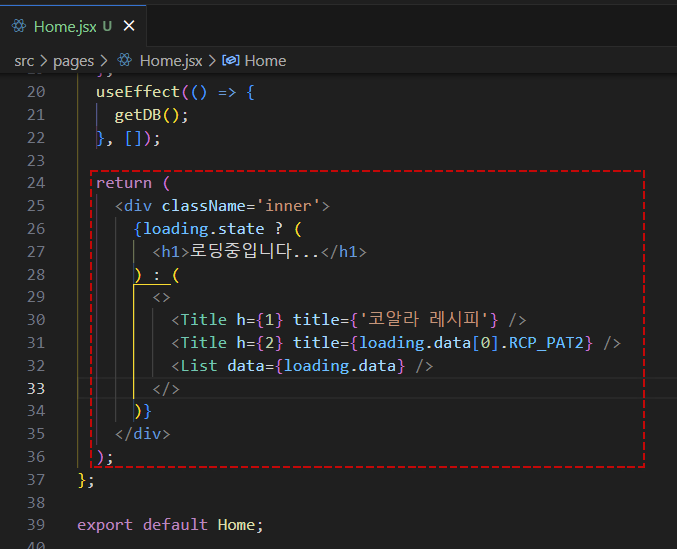Click the Home symbol icon in breadcrumbs

[x=230, y=61]
